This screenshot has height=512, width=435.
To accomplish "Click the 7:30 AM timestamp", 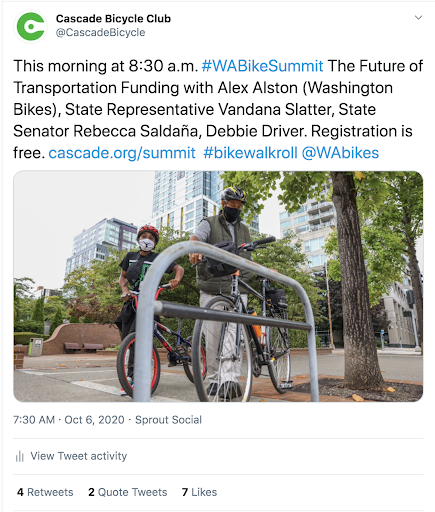I will [34, 420].
